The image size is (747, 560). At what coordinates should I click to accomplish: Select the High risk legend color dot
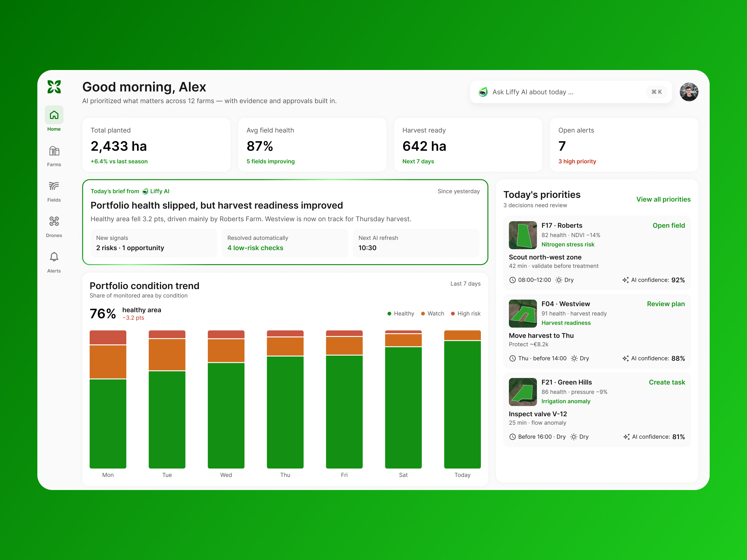[453, 314]
